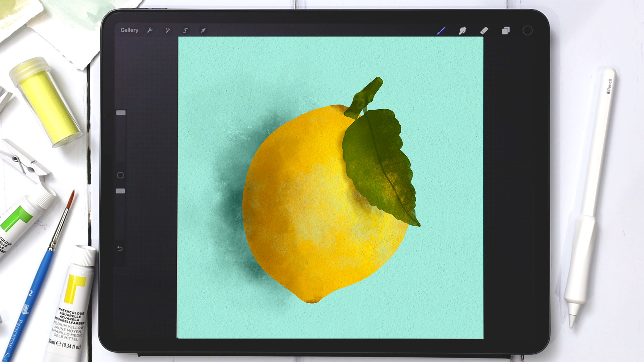Open the active color picker circle
This screenshot has width=644, height=362.
[x=527, y=31]
